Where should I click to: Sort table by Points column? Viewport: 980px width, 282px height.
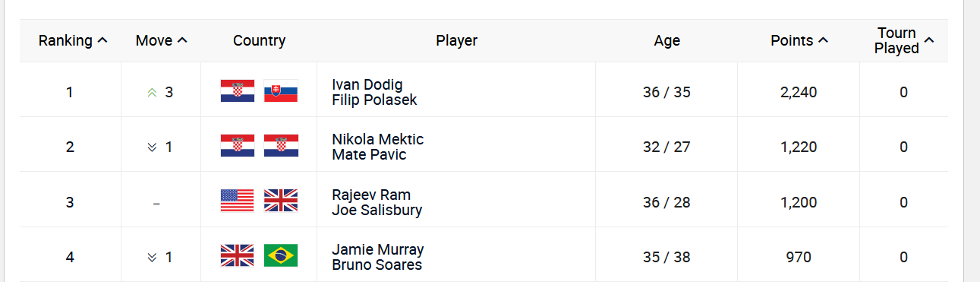coord(799,40)
